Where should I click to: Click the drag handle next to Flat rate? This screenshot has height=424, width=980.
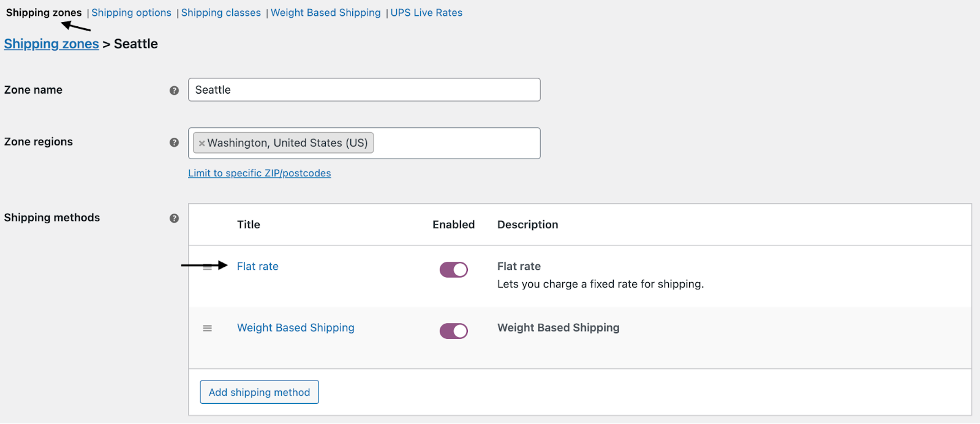click(207, 266)
